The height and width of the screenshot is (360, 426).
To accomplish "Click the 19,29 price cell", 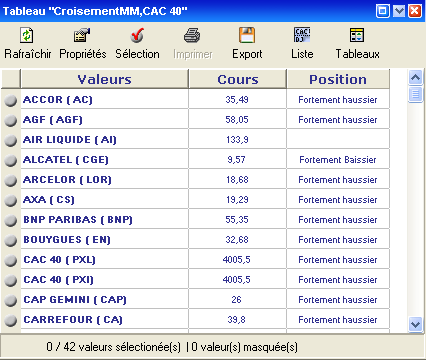I will tap(237, 200).
